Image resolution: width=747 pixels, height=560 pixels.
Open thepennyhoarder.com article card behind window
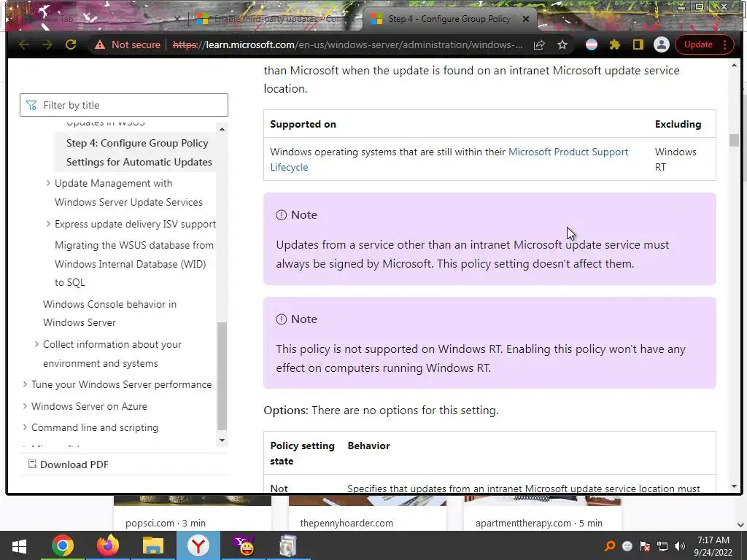(368, 513)
